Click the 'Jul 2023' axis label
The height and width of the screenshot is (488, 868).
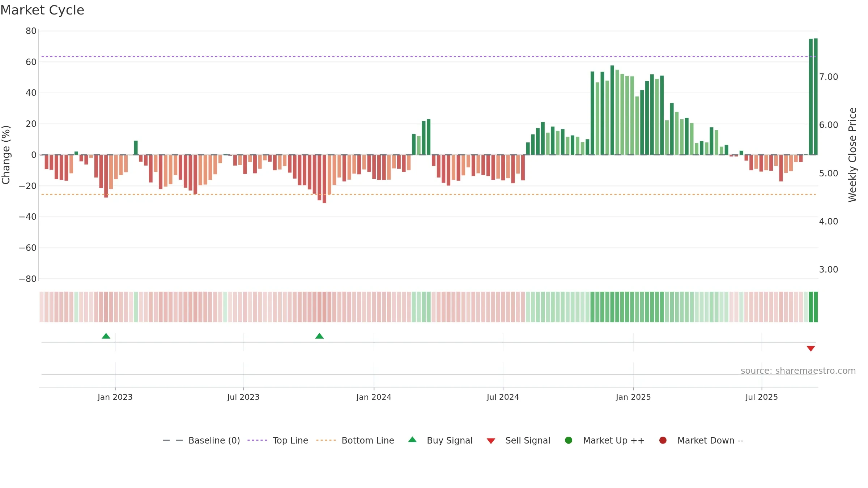[243, 397]
